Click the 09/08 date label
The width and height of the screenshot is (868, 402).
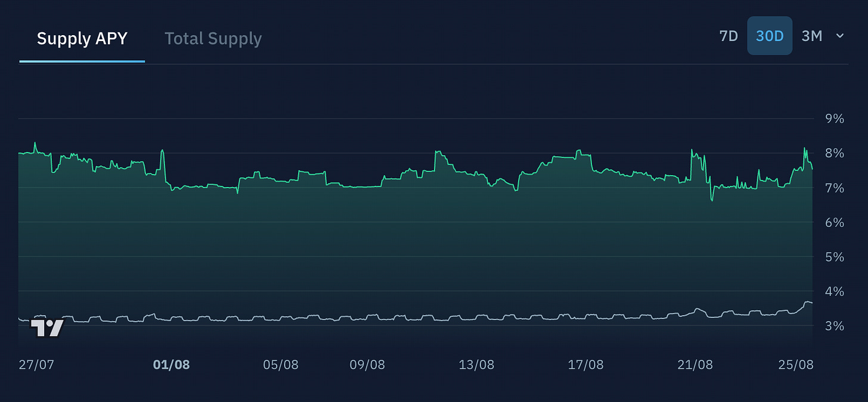pos(367,364)
